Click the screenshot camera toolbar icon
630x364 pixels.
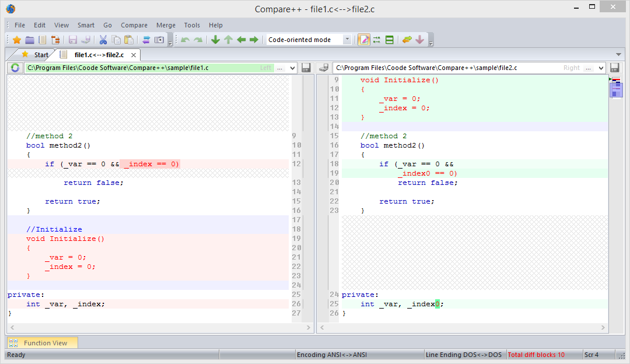point(159,40)
